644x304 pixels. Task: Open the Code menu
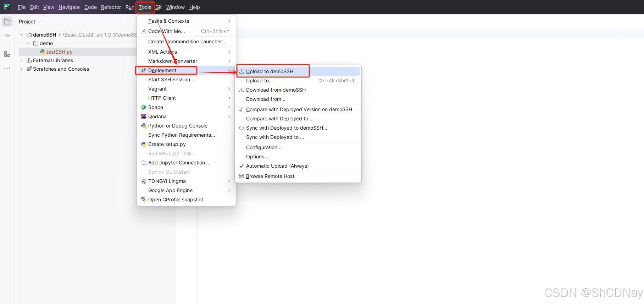coord(90,7)
